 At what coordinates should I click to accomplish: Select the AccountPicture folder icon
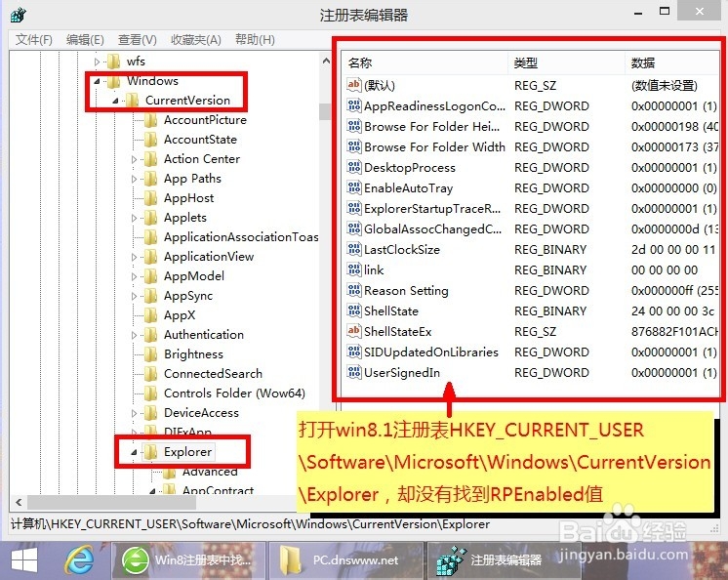click(150, 120)
